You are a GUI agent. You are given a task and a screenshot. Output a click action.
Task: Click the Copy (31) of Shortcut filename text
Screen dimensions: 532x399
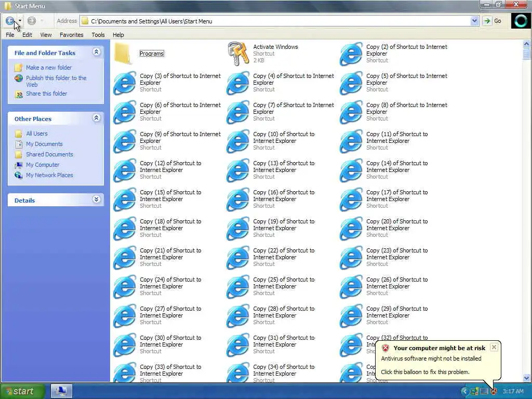(x=284, y=341)
